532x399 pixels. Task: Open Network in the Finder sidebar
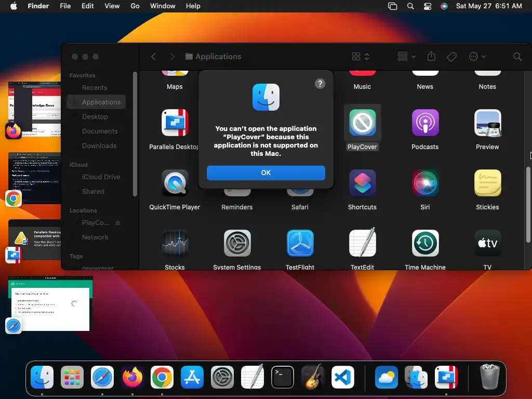(96, 237)
